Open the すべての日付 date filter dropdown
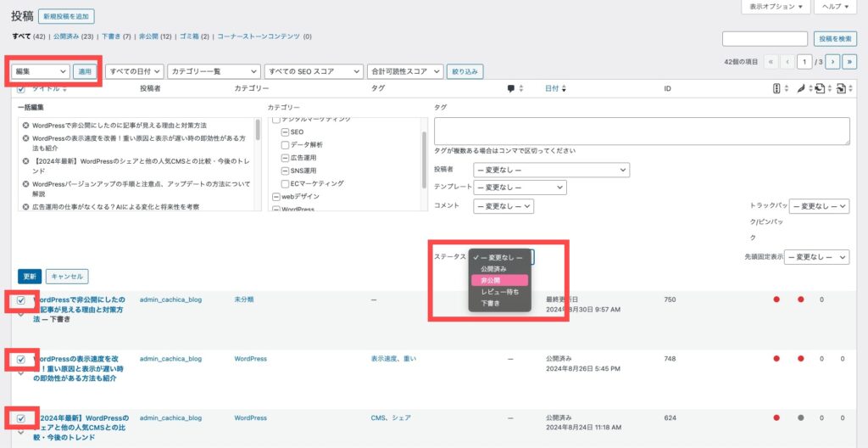Screen dimensions: 868x448 [135, 71]
